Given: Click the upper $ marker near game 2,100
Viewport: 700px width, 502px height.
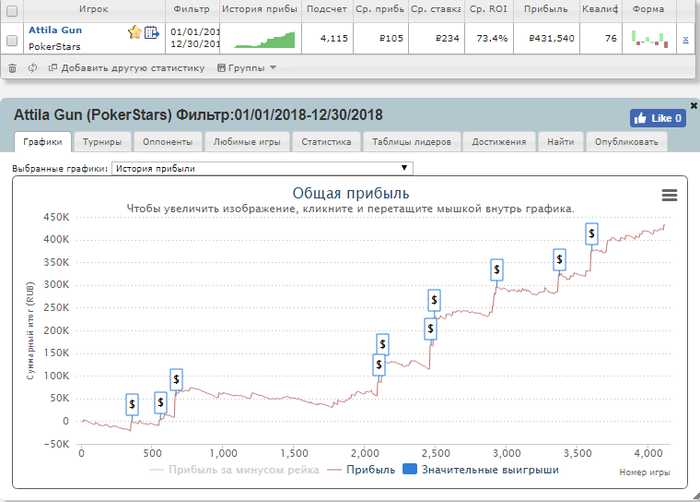Looking at the screenshot, I should pos(383,344).
